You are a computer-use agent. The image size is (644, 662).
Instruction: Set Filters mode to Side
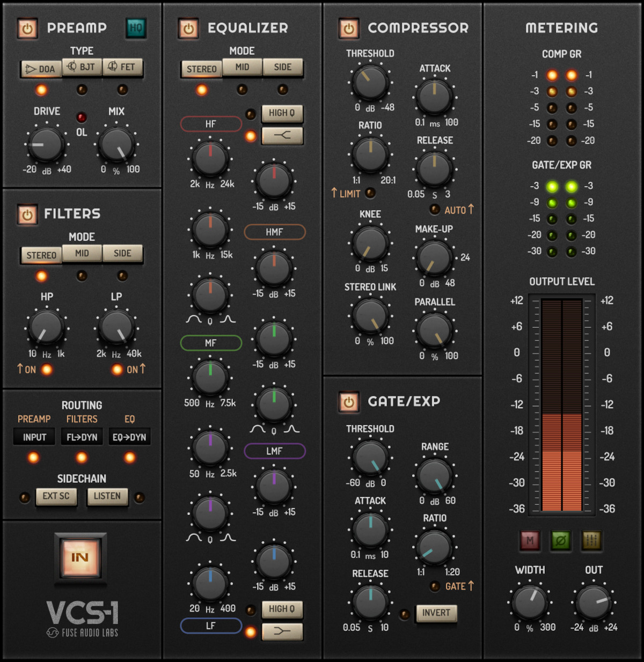122,253
